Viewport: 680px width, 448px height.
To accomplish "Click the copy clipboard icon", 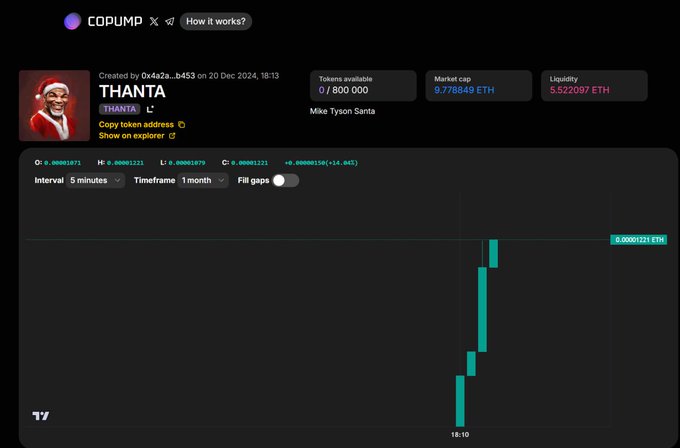I will pyautogui.click(x=182, y=124).
